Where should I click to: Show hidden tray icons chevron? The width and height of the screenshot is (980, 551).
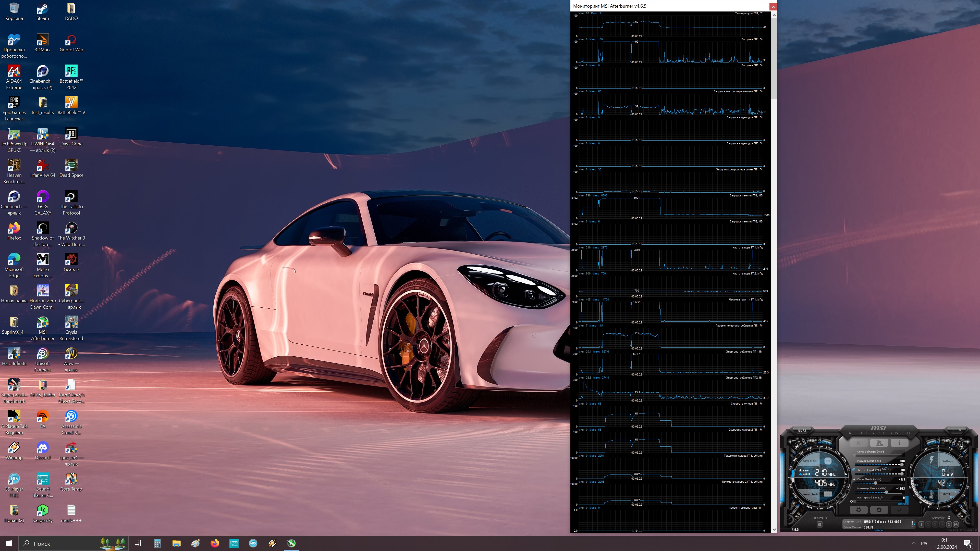[913, 543]
